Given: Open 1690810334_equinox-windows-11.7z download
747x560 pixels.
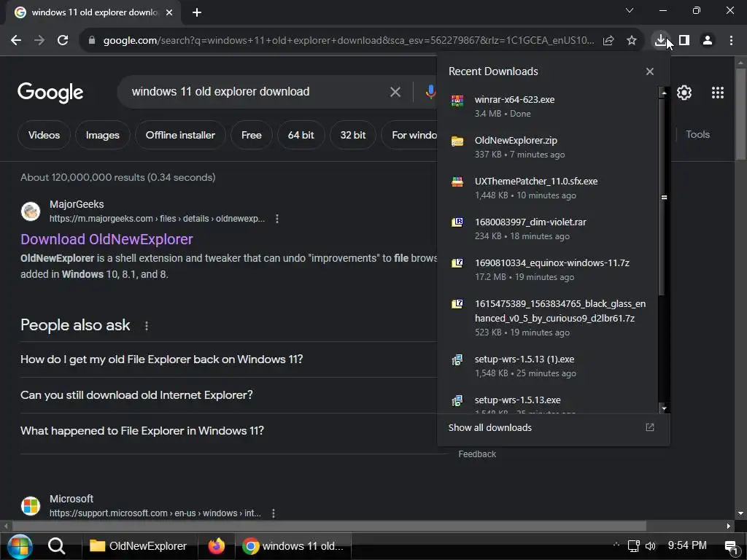Looking at the screenshot, I should click(x=548, y=270).
